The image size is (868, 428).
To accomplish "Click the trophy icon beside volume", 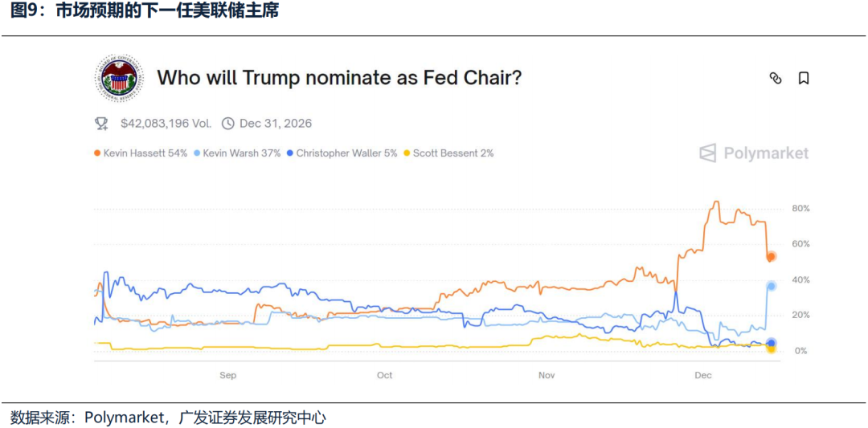I will coord(101,124).
